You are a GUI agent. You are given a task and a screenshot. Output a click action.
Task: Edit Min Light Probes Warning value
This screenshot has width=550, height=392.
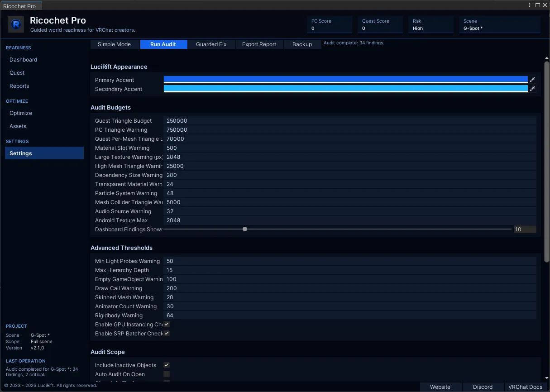tap(350, 261)
